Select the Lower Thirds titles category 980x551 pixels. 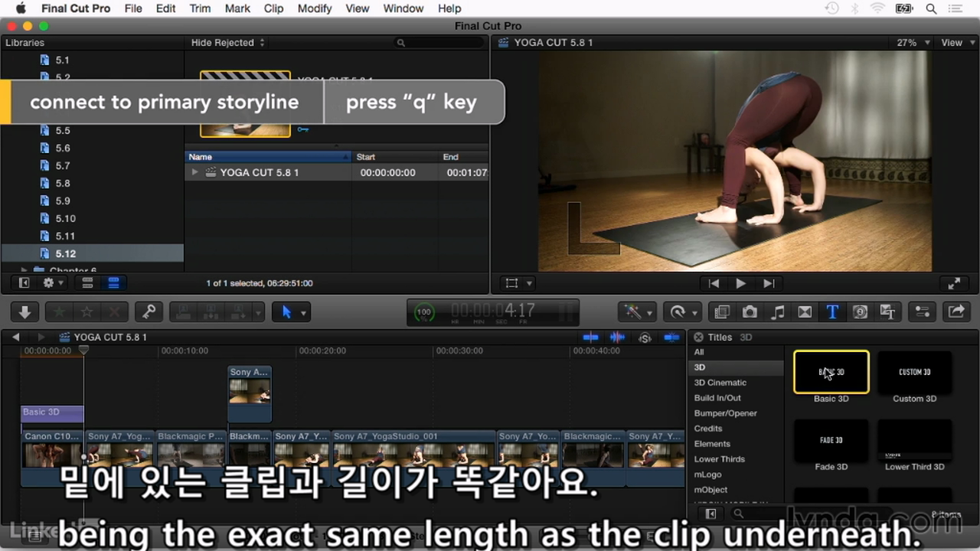click(719, 459)
